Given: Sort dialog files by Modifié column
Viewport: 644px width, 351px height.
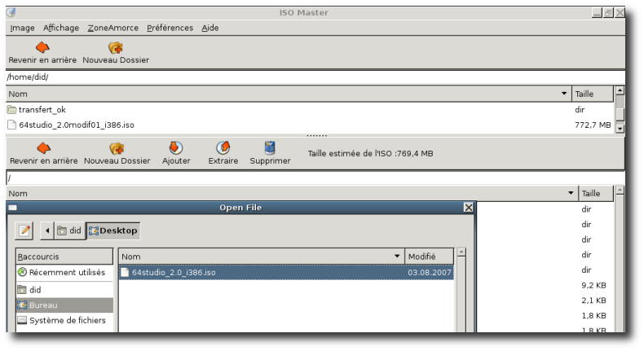Looking at the screenshot, I should pos(429,257).
